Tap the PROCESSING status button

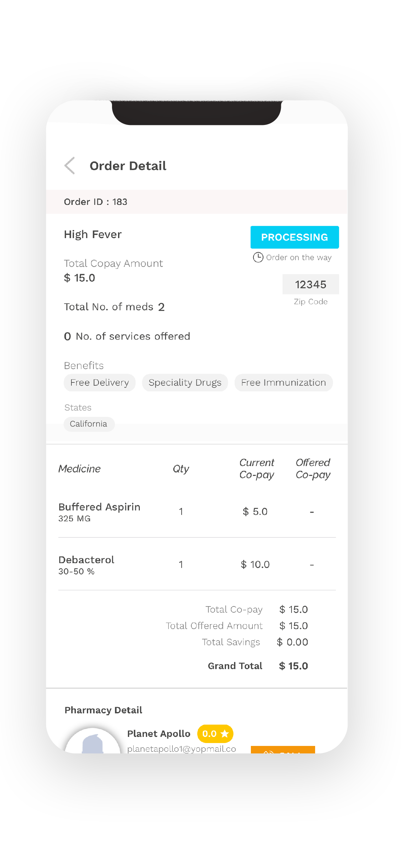click(x=294, y=237)
